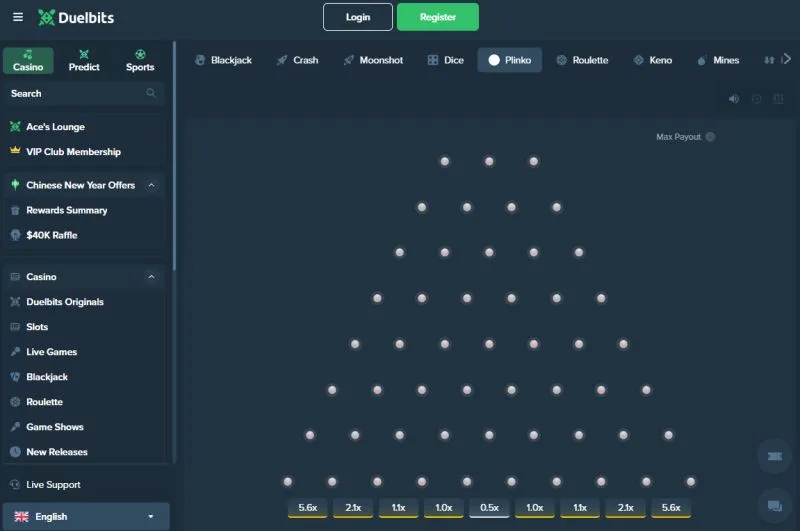Viewport: 800px width, 531px height.
Task: Switch to the Dice game tab
Action: (446, 60)
